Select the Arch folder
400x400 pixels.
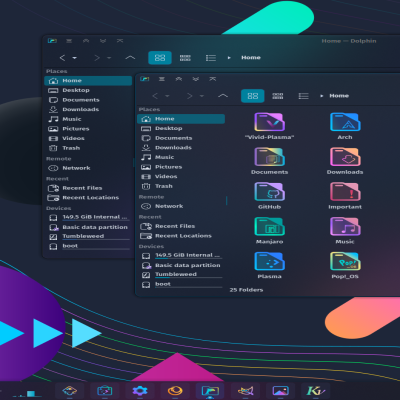(x=345, y=126)
